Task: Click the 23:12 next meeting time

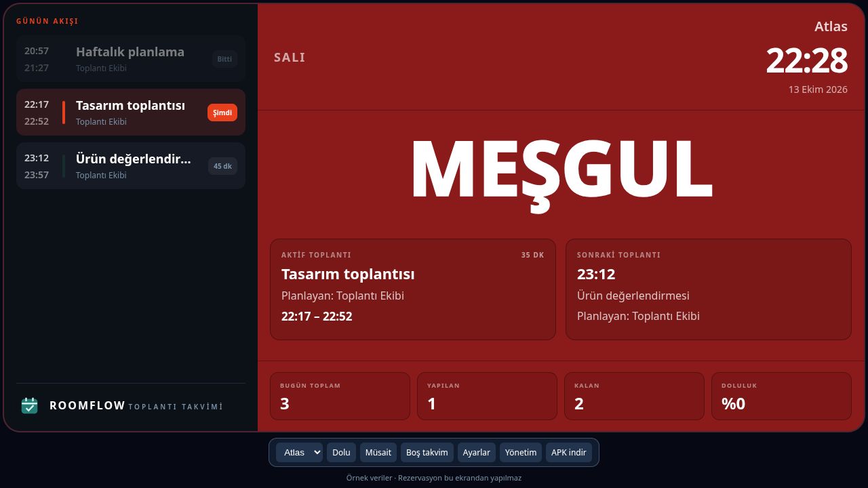Action: click(596, 274)
